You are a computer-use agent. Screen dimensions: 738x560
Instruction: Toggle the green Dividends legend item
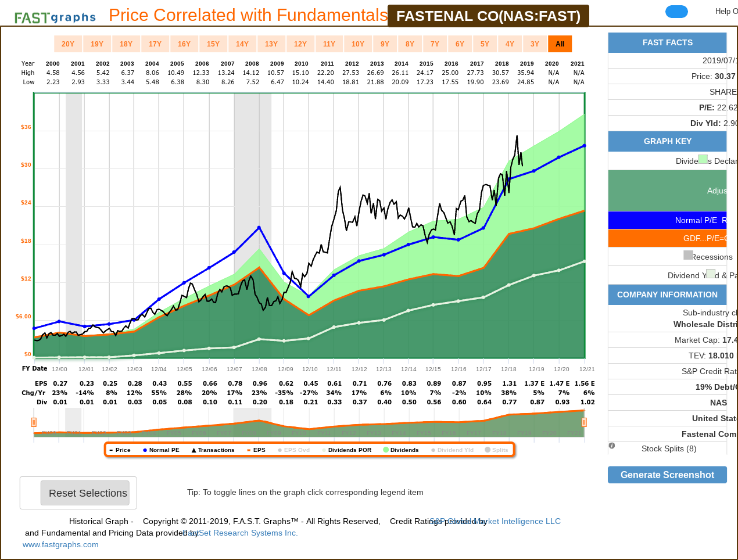pos(401,450)
